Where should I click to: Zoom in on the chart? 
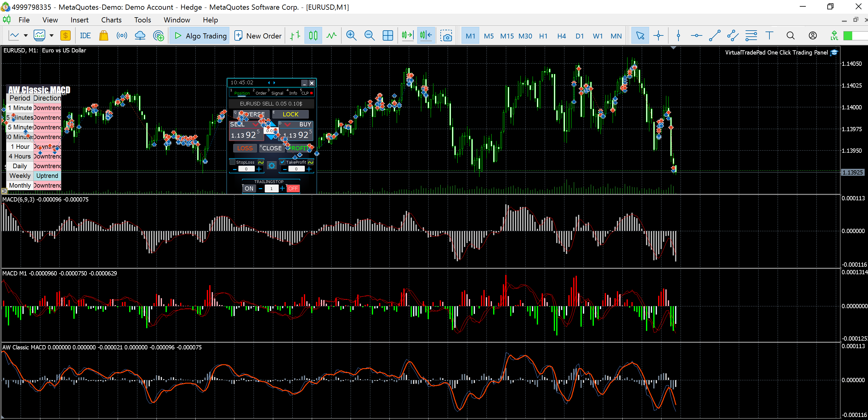(351, 36)
